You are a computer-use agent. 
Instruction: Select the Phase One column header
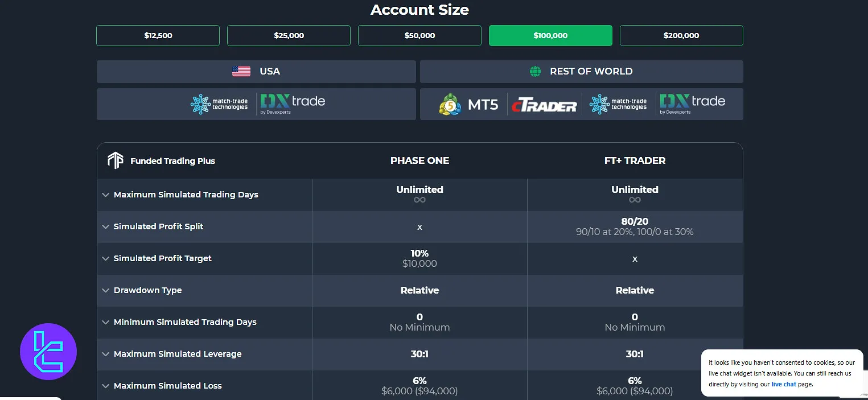(419, 160)
